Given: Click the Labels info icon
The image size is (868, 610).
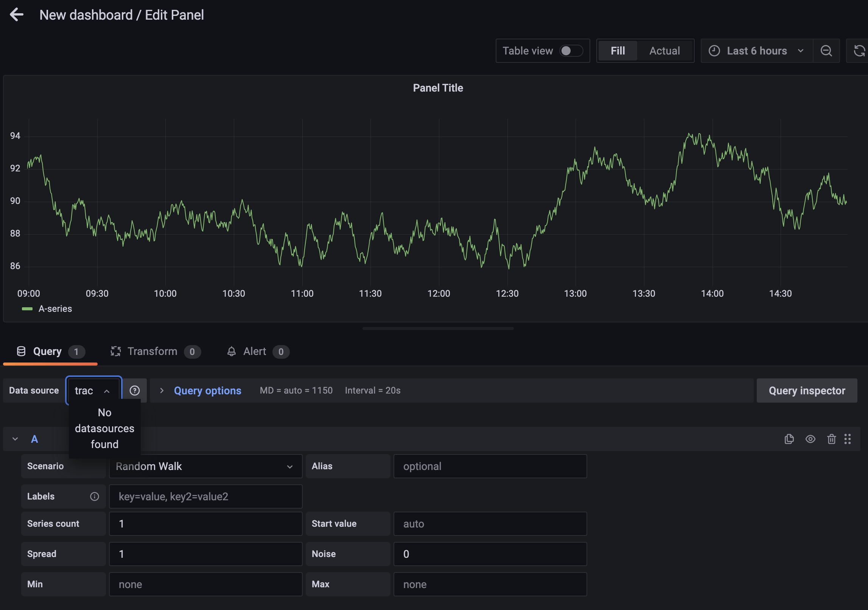Looking at the screenshot, I should click(x=94, y=496).
